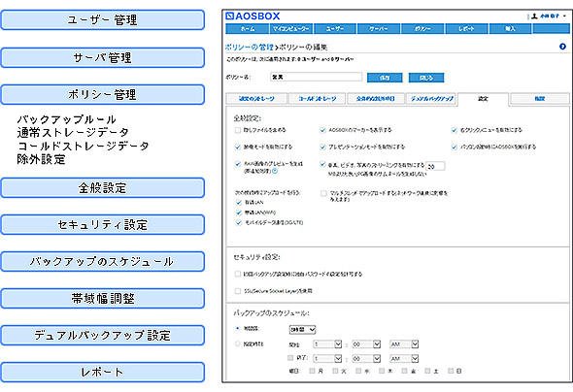Click the バックアップのスケジュール box at left
The height and width of the screenshot is (392, 573).
coord(102,262)
